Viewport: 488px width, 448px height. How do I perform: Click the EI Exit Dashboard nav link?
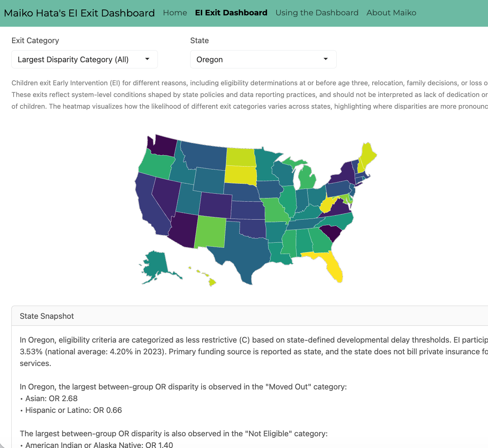pyautogui.click(x=231, y=13)
